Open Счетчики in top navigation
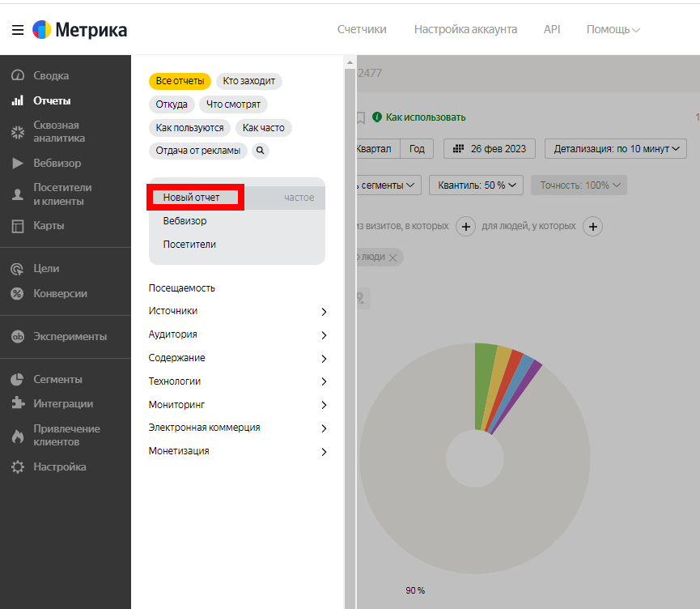The image size is (700, 609). [x=362, y=29]
